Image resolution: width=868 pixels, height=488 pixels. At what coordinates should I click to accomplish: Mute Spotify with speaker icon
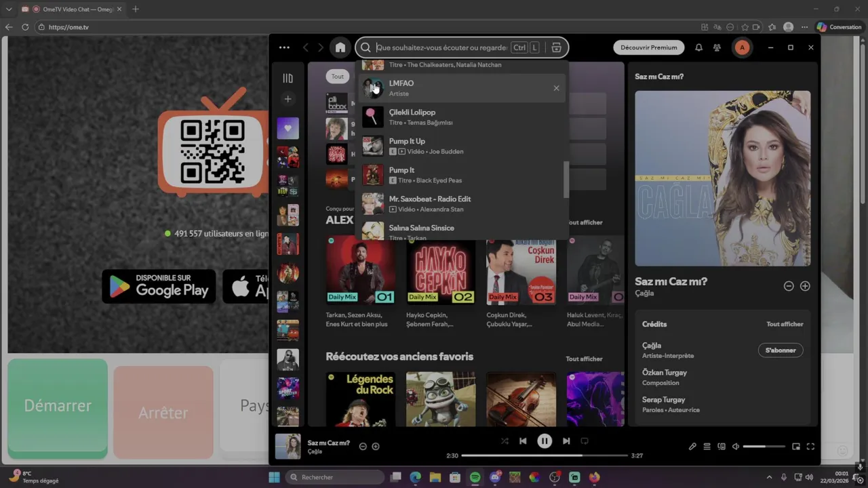point(736,447)
